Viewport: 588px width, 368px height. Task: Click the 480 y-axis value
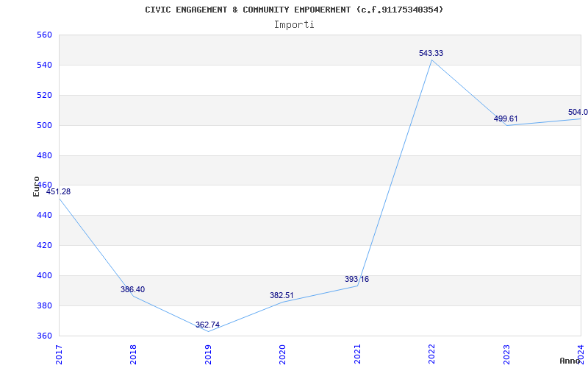coord(44,155)
